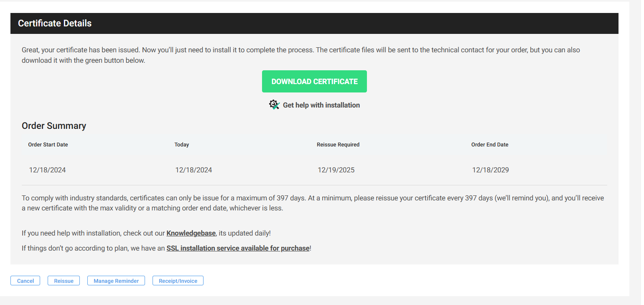Click the Download Certificate button
The height and width of the screenshot is (305, 644).
point(314,81)
